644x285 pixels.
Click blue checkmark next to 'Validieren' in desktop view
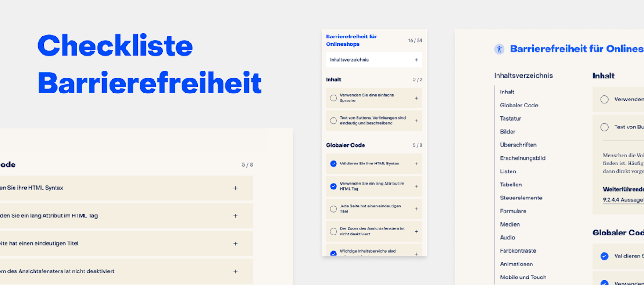point(604,256)
